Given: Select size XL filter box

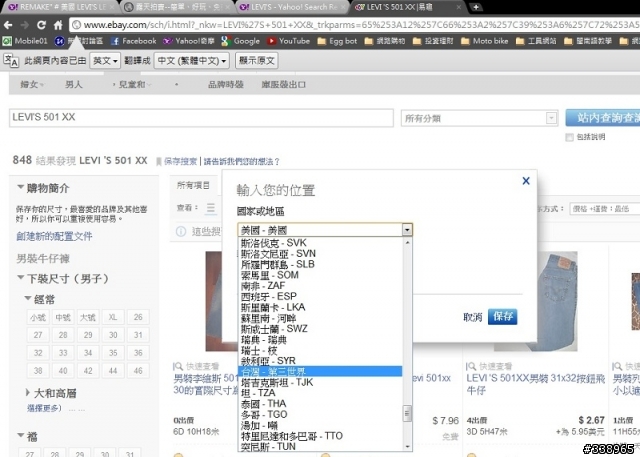Looking at the screenshot, I should pyautogui.click(x=113, y=317).
